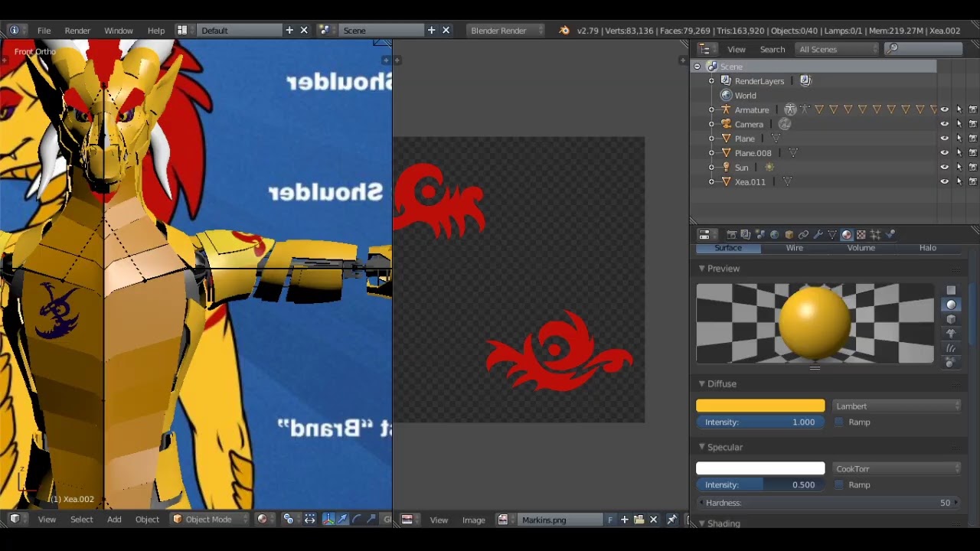Toggle visibility of the Sun lamp
Screen dimensions: 980x551
click(x=944, y=167)
